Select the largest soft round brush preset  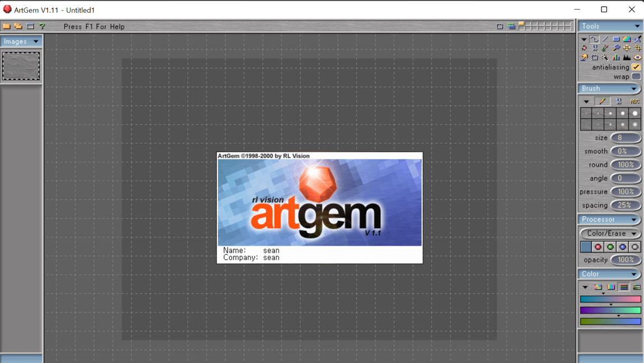tap(635, 124)
